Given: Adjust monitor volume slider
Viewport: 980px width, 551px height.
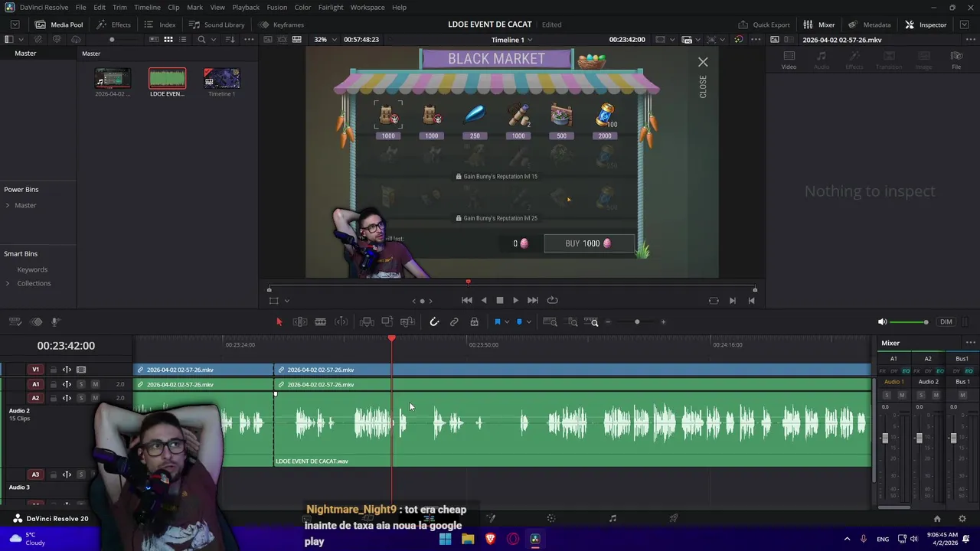Looking at the screenshot, I should pos(909,322).
